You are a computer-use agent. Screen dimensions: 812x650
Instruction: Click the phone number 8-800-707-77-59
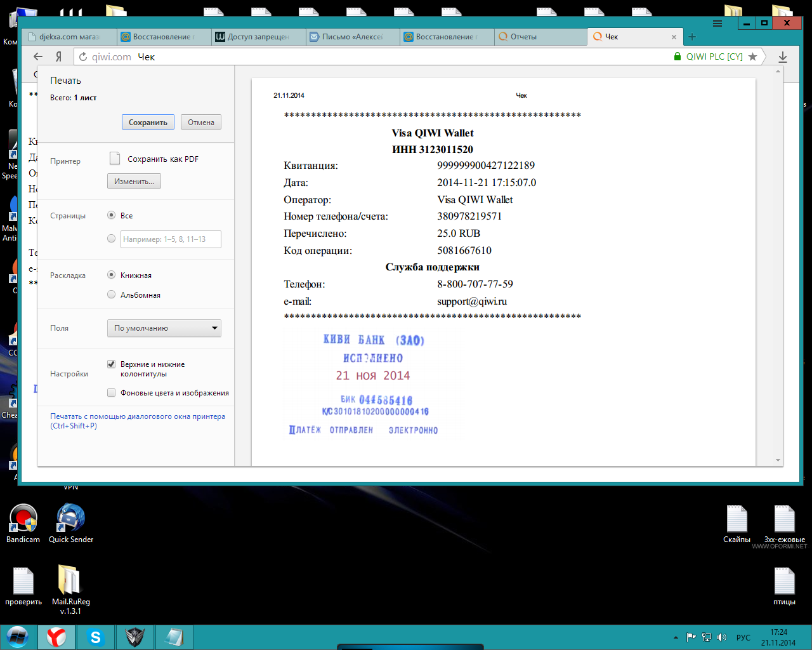(475, 284)
